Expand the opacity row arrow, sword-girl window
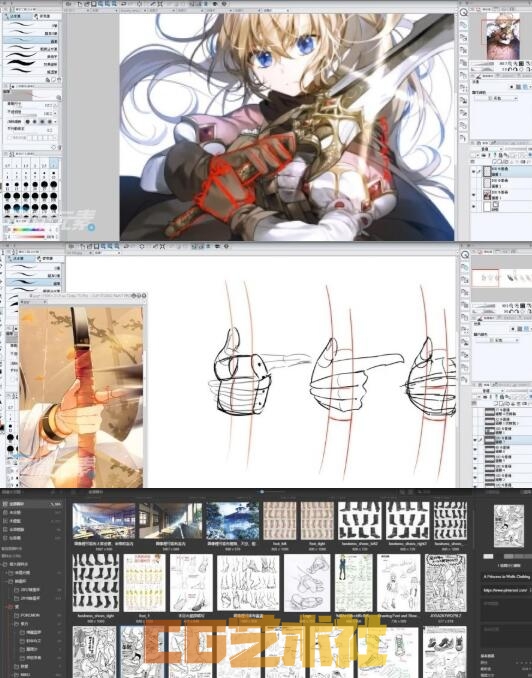This screenshot has width=532, height=678. pyautogui.click(x=56, y=113)
